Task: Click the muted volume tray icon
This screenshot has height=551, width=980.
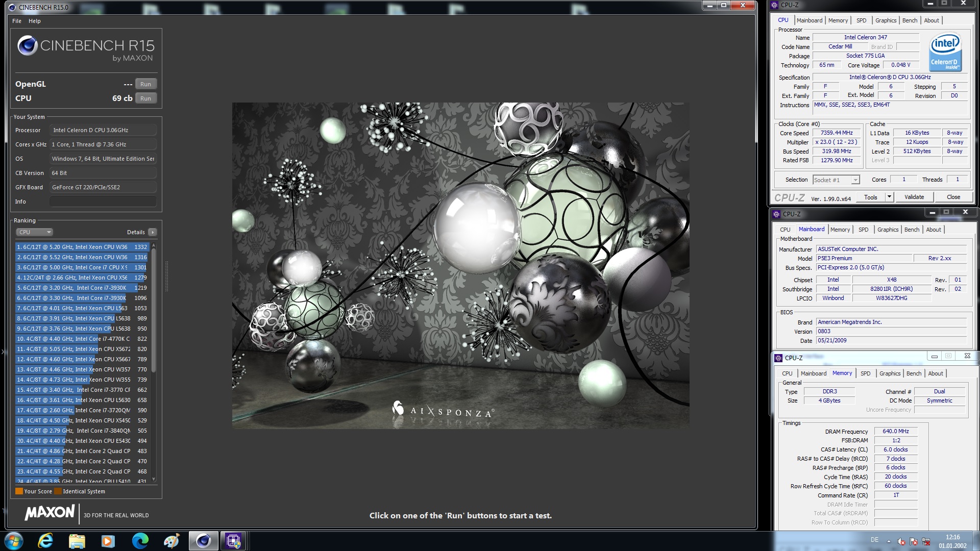Action: tap(901, 541)
